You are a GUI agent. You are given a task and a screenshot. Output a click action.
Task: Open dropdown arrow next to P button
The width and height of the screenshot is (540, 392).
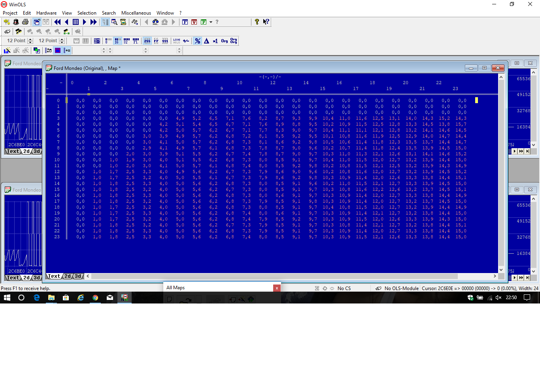pyautogui.click(x=211, y=22)
